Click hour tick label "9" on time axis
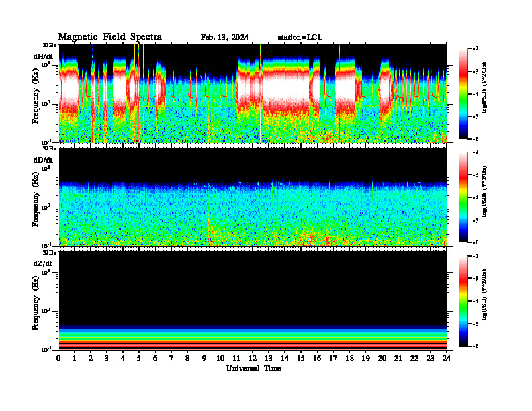The image size is (532, 411). (204, 359)
